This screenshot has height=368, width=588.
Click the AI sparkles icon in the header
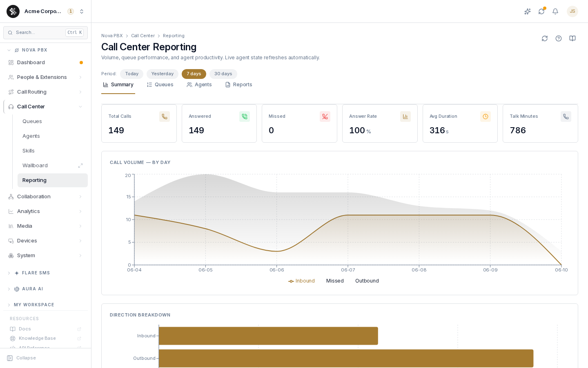click(x=528, y=11)
